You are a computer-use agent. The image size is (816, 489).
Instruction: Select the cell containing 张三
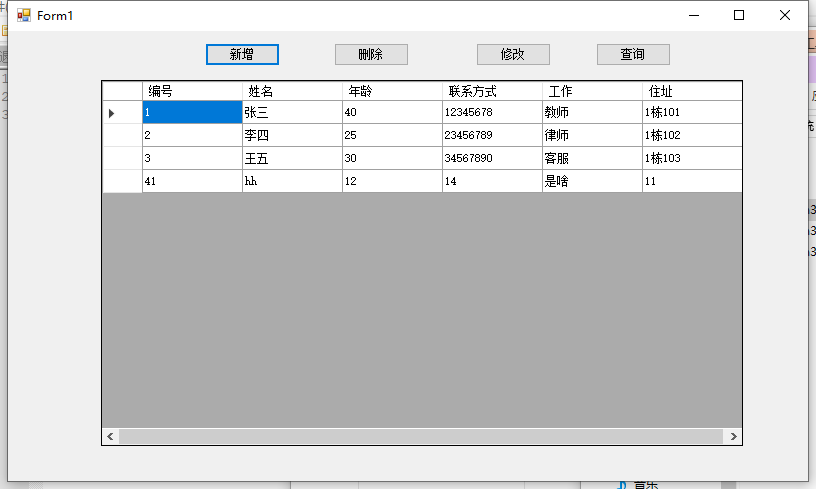click(x=292, y=113)
